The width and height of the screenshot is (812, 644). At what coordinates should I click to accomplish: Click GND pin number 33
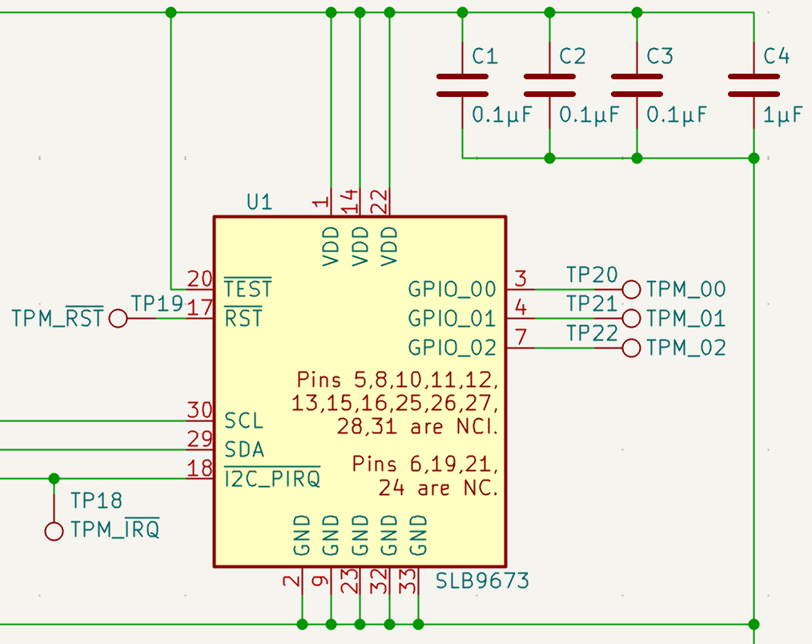point(408,581)
